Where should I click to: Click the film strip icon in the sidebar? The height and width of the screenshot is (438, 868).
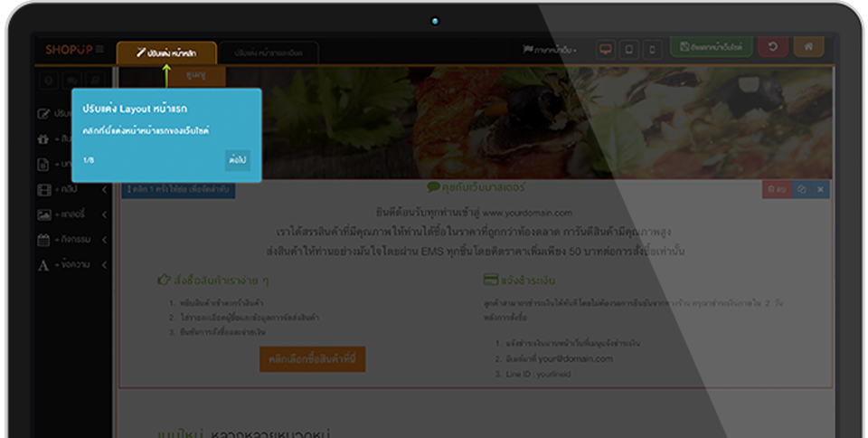click(43, 190)
